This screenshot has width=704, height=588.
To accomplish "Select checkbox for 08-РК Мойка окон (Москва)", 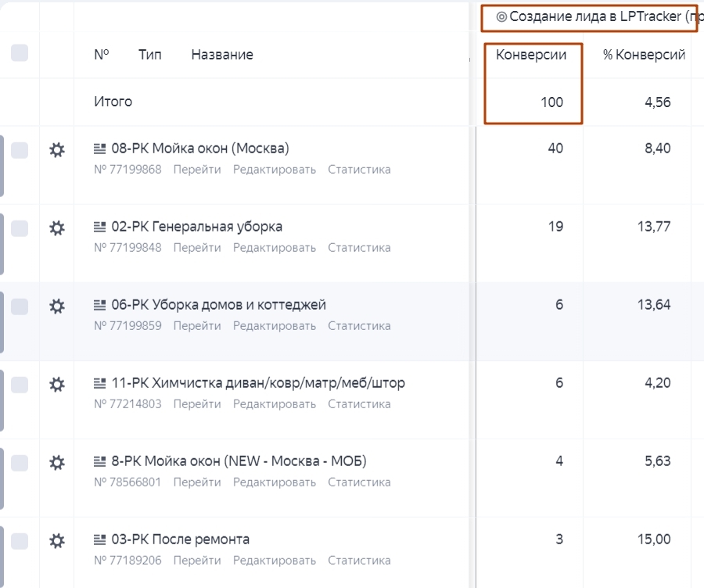I will click(x=20, y=150).
